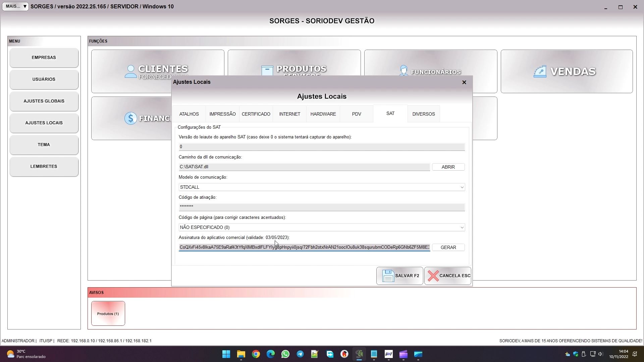Click the floppy disk Salvar icon
Image resolution: width=644 pixels, height=362 pixels.
pos(388,276)
